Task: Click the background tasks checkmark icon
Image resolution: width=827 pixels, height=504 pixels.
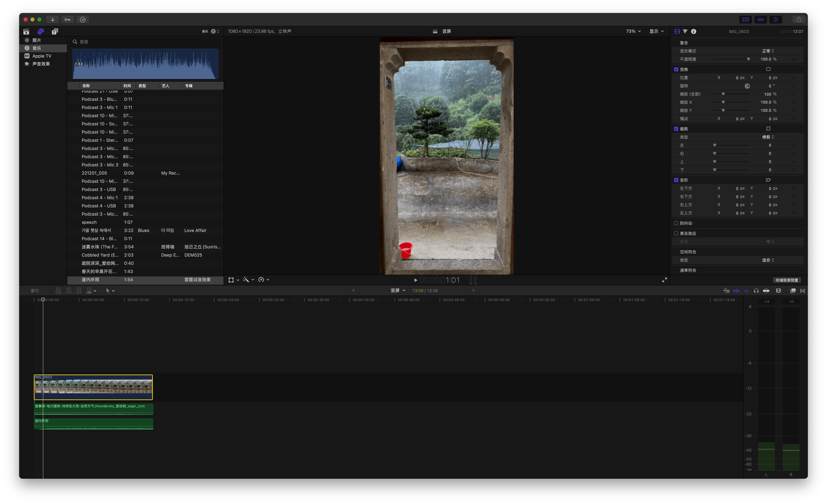Action: pos(83,19)
